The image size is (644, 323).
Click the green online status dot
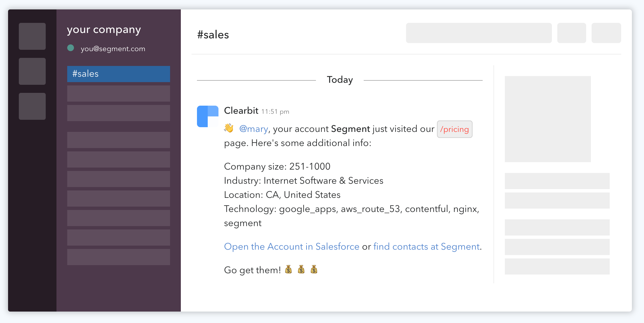tap(71, 48)
